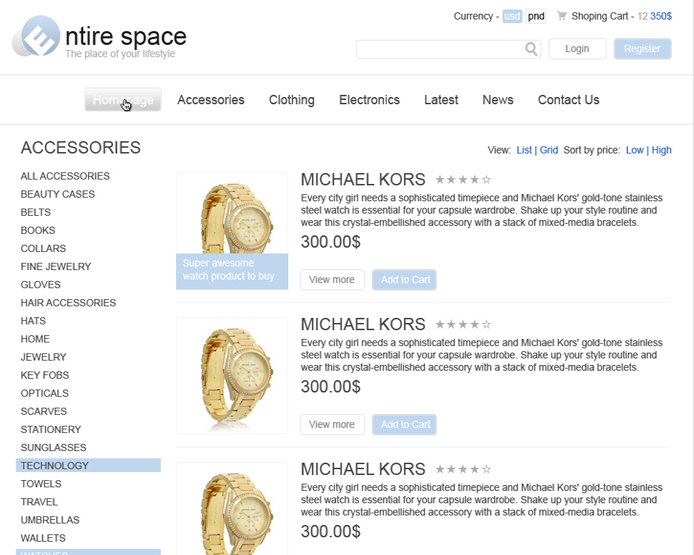The width and height of the screenshot is (694, 555).
Task: Open second MICHAEL KORS product title
Action: point(363,324)
